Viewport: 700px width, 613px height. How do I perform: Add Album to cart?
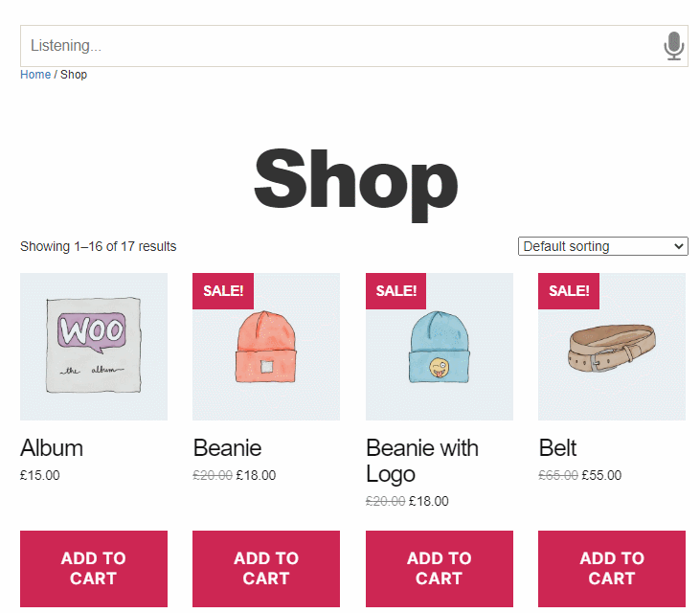coord(94,568)
